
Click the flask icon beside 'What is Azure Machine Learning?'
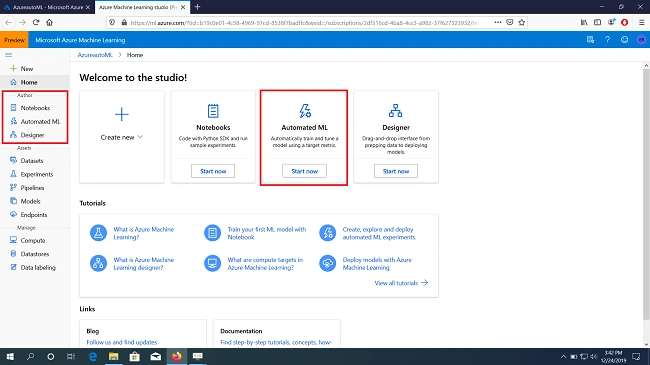click(98, 233)
